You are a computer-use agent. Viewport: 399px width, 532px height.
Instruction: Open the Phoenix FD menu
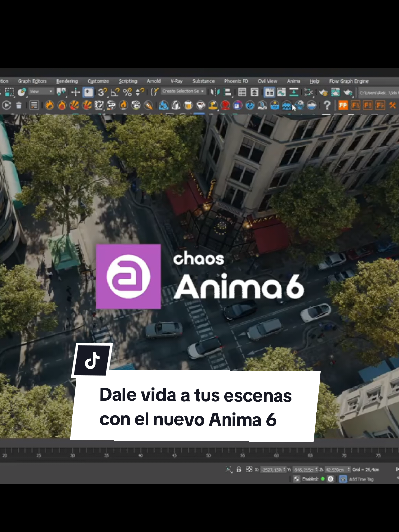click(x=236, y=81)
